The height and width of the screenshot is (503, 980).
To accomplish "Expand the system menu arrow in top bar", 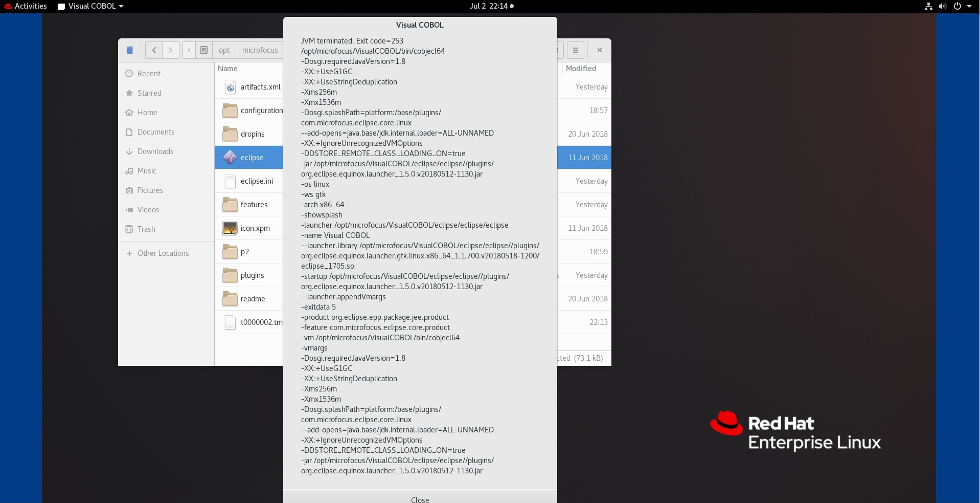I will click(x=969, y=6).
